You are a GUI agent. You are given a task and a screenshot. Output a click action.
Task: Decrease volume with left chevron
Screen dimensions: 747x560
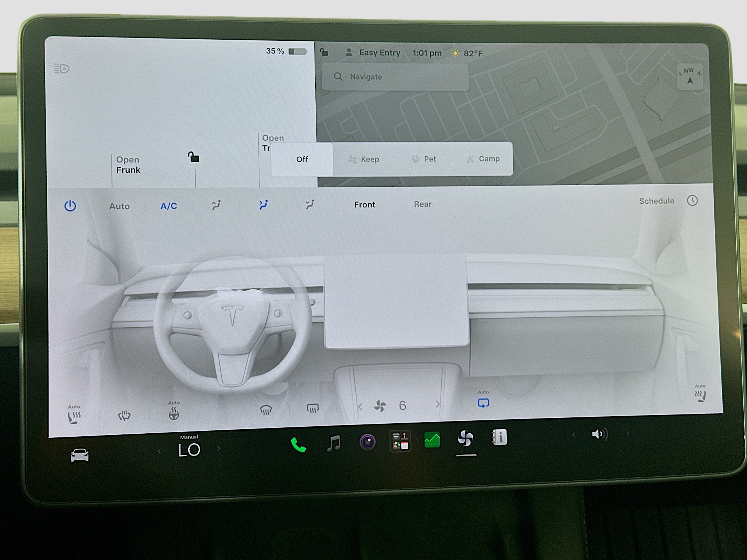[x=574, y=434]
